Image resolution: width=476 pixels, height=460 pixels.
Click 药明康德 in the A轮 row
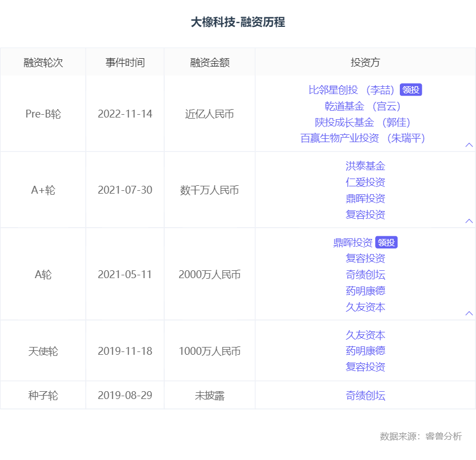click(365, 291)
